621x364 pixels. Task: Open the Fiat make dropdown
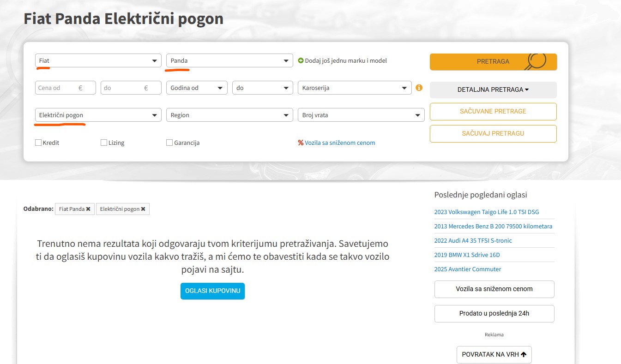(98, 60)
